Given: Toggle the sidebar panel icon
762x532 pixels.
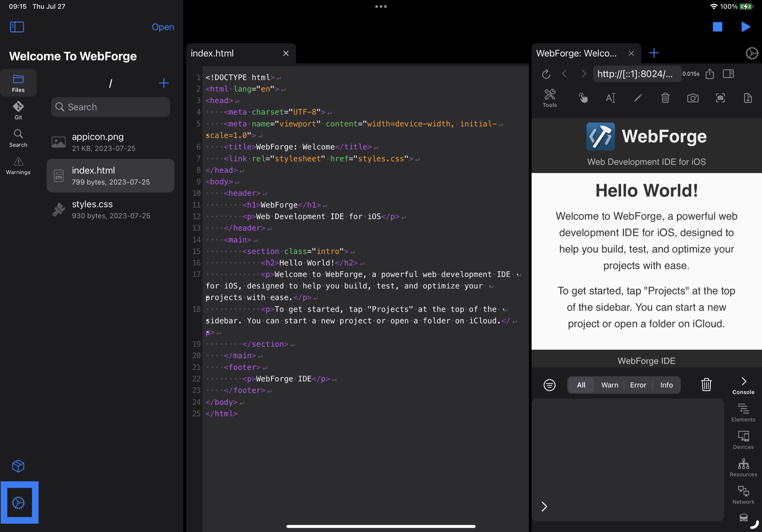Looking at the screenshot, I should coord(17,27).
